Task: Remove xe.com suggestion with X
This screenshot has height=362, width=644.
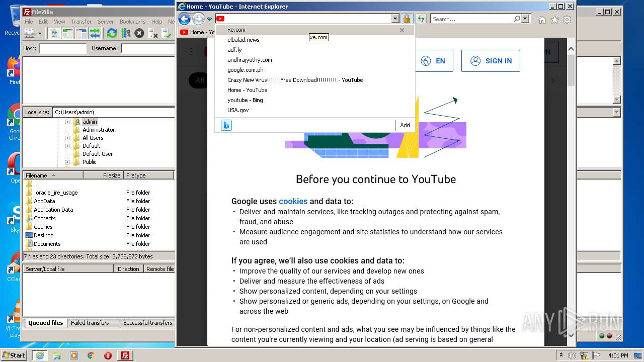Action: click(402, 30)
